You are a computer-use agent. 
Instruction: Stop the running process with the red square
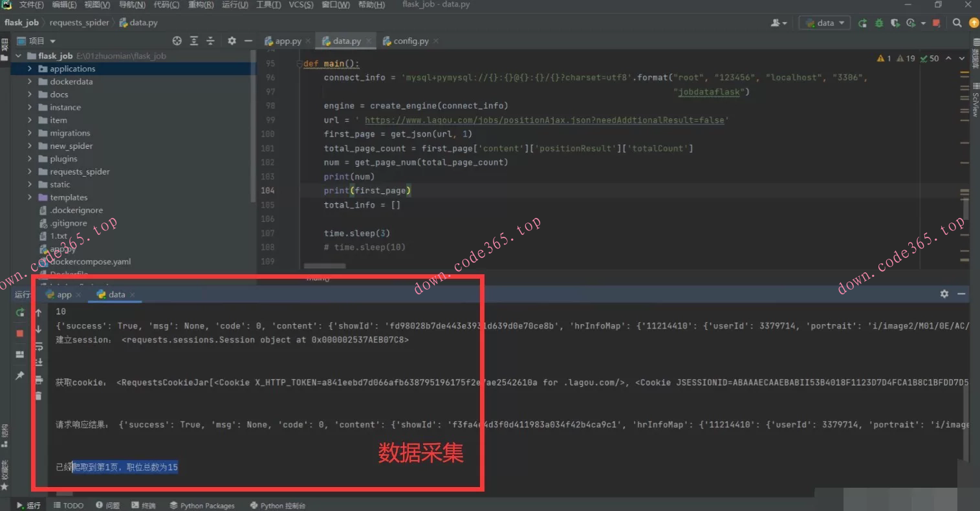click(20, 333)
